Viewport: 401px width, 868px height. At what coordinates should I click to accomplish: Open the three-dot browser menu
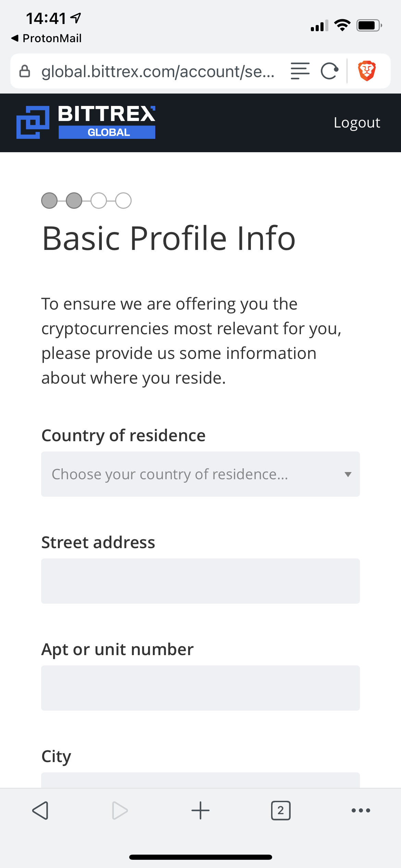361,810
